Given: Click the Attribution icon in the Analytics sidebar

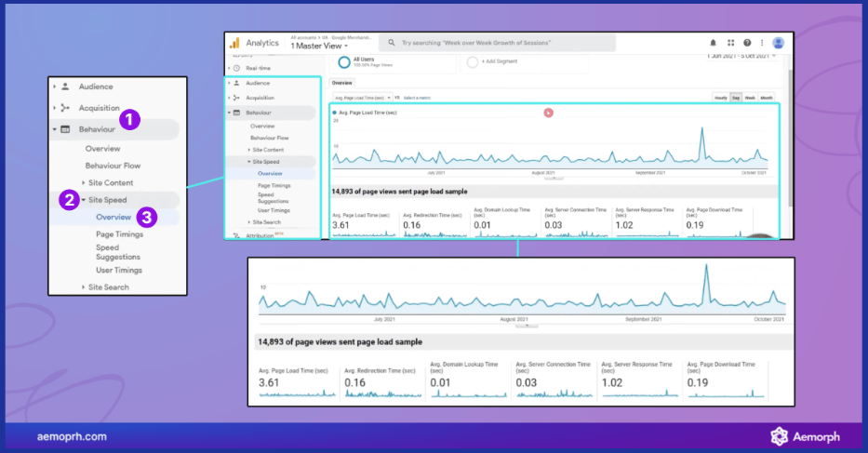Looking at the screenshot, I should (237, 235).
